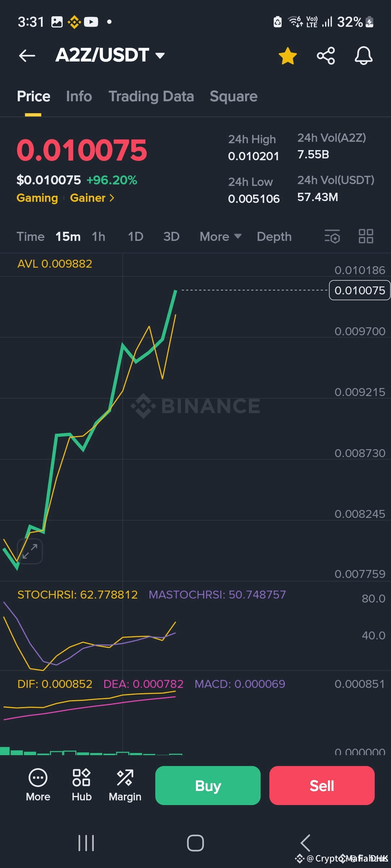The width and height of the screenshot is (391, 868).
Task: Open the chart grid layout icon
Action: click(366, 237)
